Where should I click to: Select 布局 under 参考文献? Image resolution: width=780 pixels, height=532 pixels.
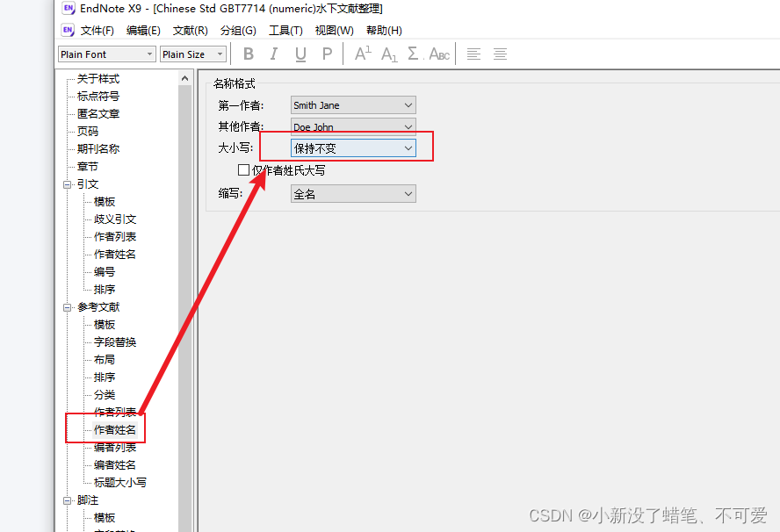coord(105,359)
